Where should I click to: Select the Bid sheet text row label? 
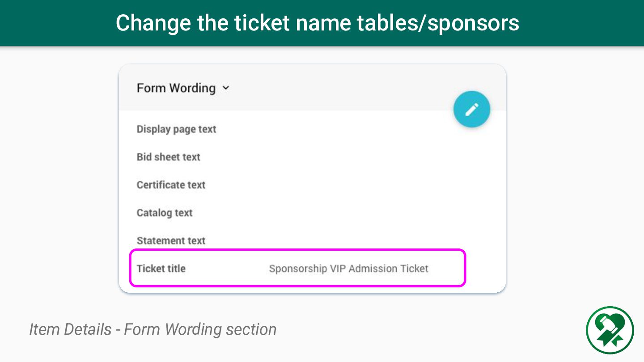click(x=168, y=157)
